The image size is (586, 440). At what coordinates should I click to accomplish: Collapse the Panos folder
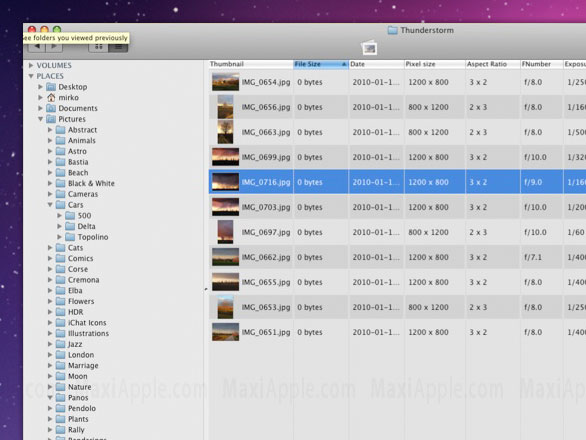50,397
